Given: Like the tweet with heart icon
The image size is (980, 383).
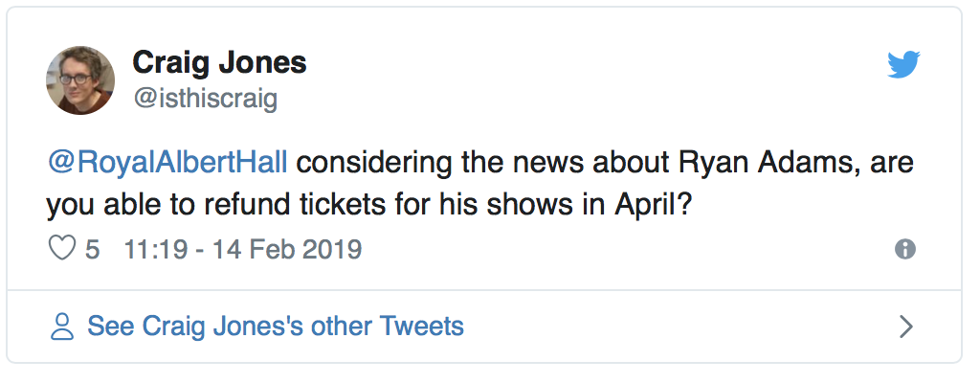Looking at the screenshot, I should (62, 249).
